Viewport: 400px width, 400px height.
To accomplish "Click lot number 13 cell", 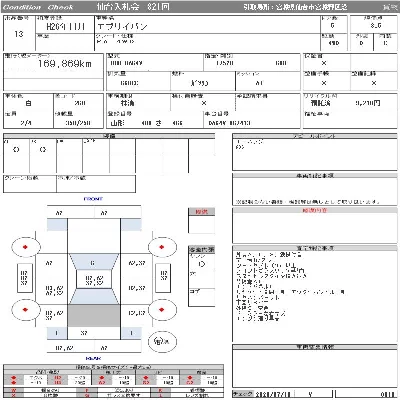I will (19, 34).
